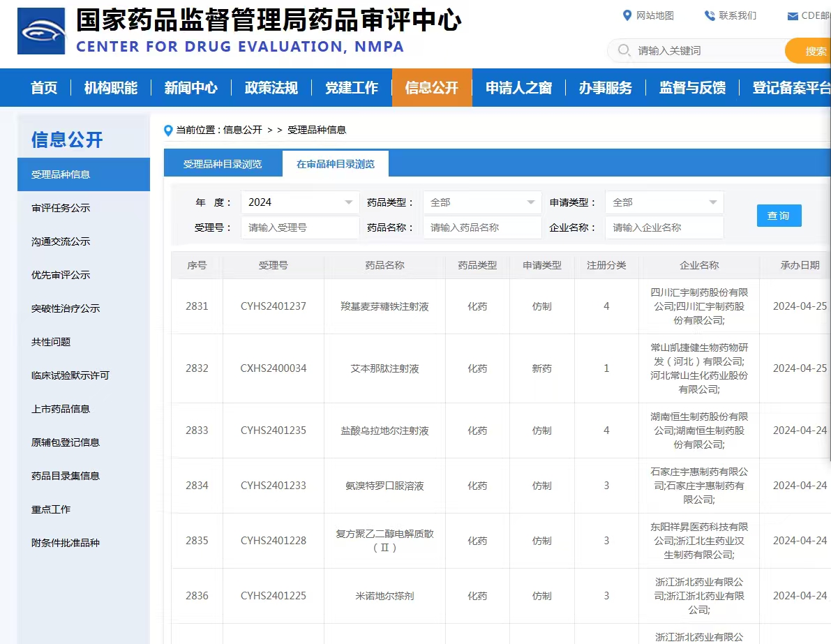Click the keyword search input box

705,51
